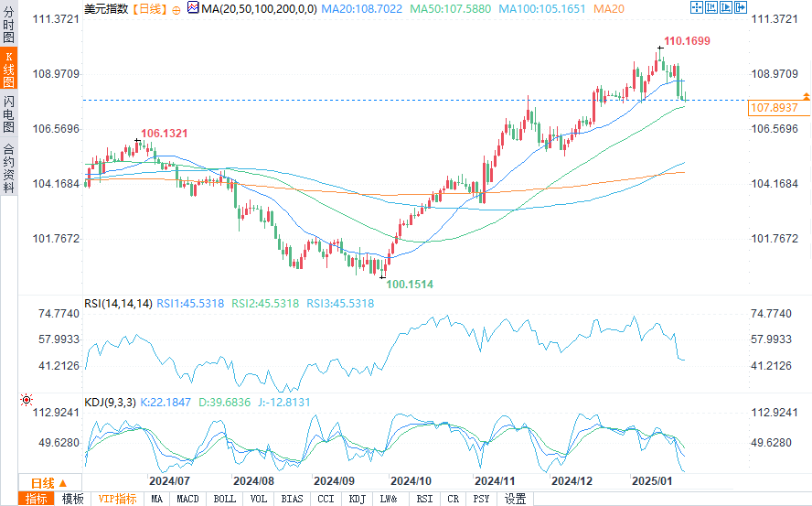812x506 pixels.
Task: Click the first layout icon at chart top-right
Action: click(696, 7)
